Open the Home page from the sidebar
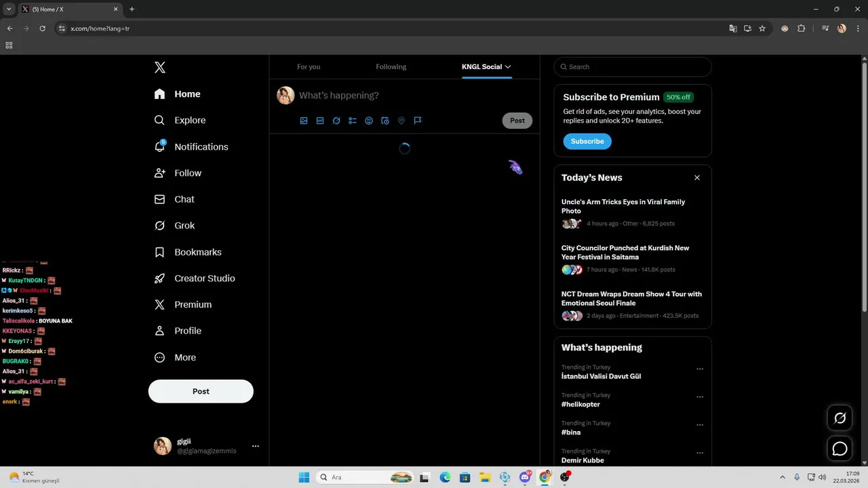 click(178, 94)
